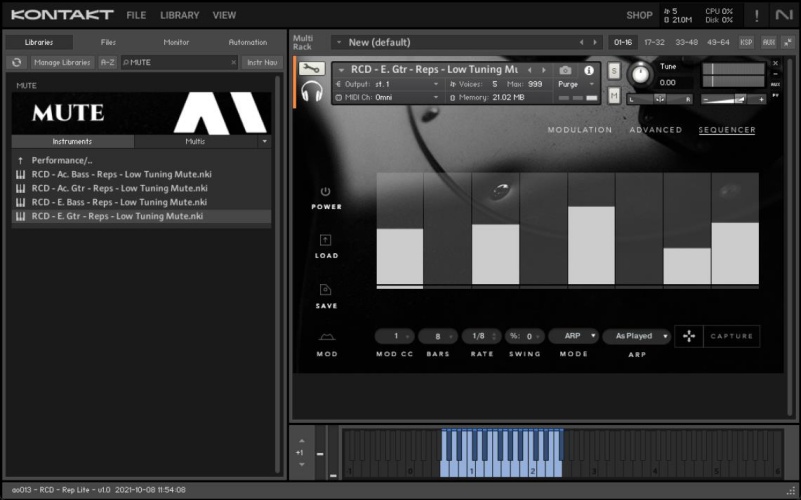This screenshot has width=801, height=500.
Task: Mute the instrument with the M button
Action: coord(613,96)
